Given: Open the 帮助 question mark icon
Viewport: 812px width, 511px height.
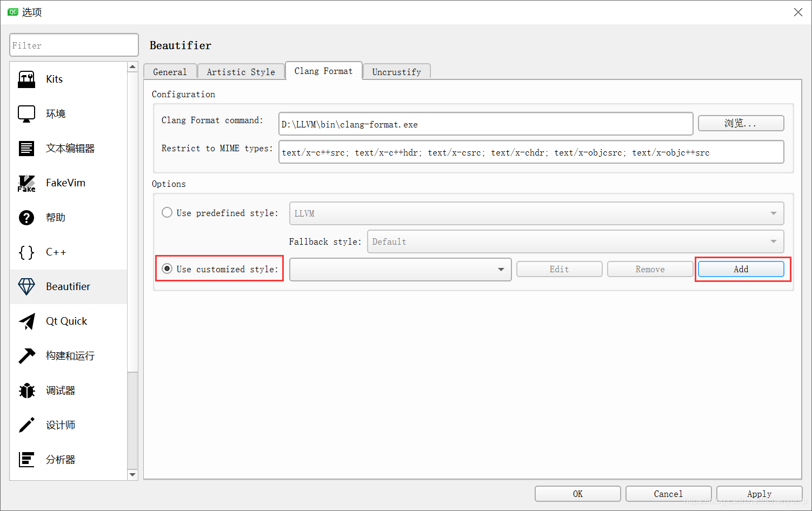Looking at the screenshot, I should tap(26, 218).
